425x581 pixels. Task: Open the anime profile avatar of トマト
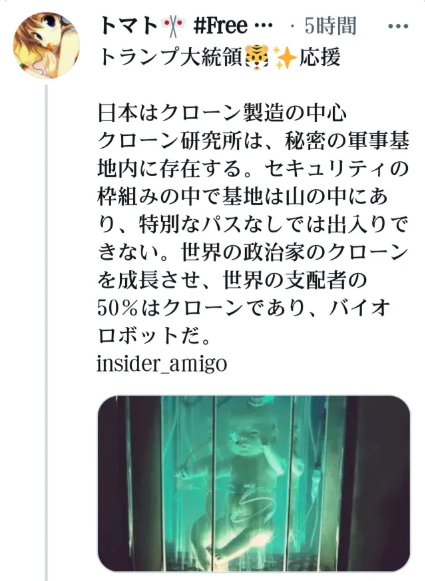pos(46,45)
